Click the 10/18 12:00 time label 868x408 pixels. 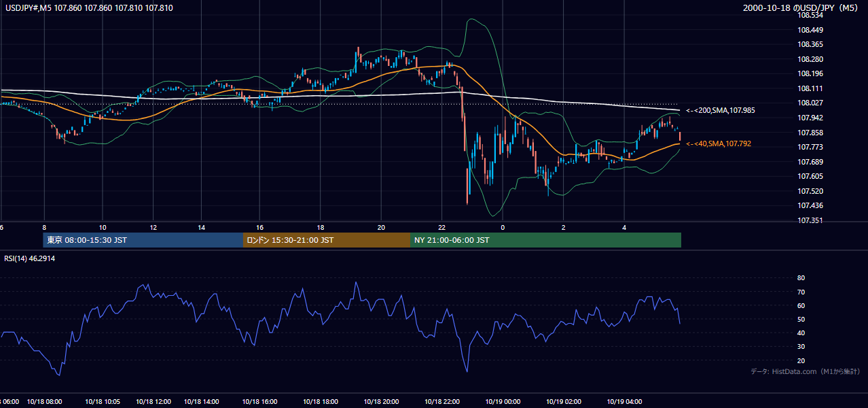pos(153,401)
